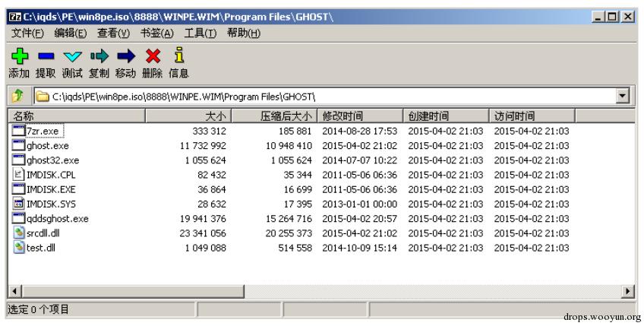
Task: Click the Move (移动) arrow icon
Action: [125, 56]
